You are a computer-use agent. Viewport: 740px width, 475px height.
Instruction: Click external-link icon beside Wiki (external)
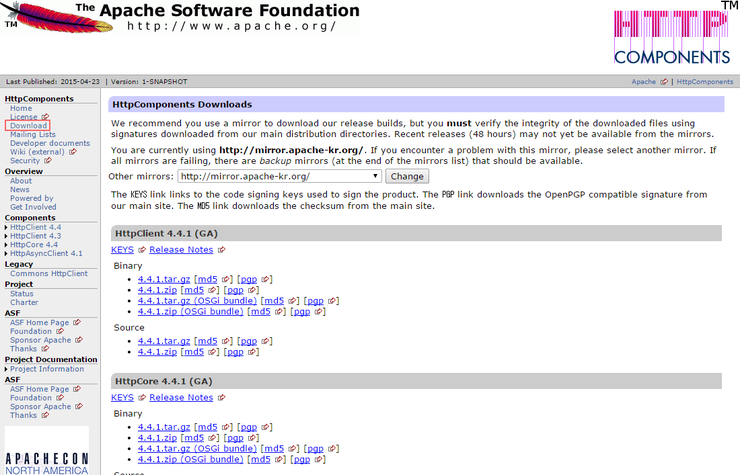point(73,152)
